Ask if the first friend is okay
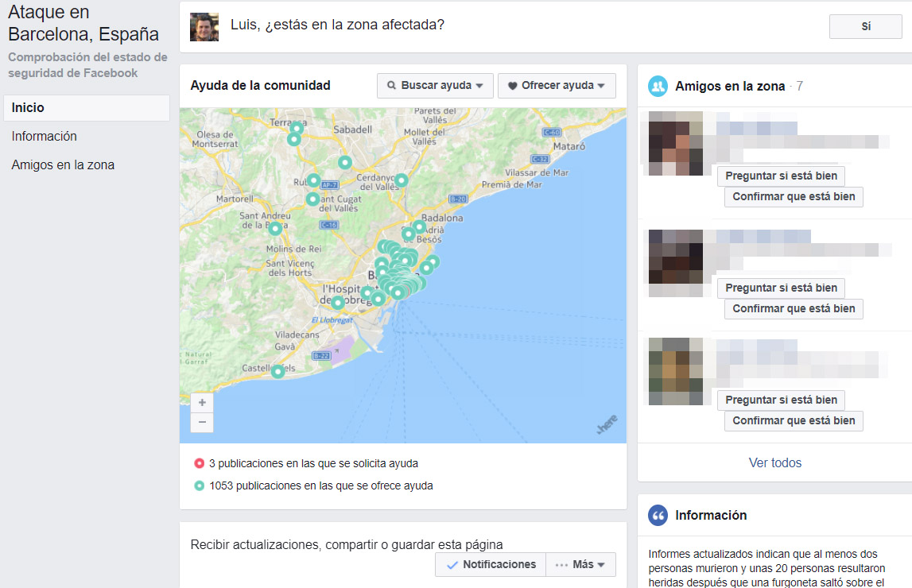The image size is (912, 588). point(781,176)
